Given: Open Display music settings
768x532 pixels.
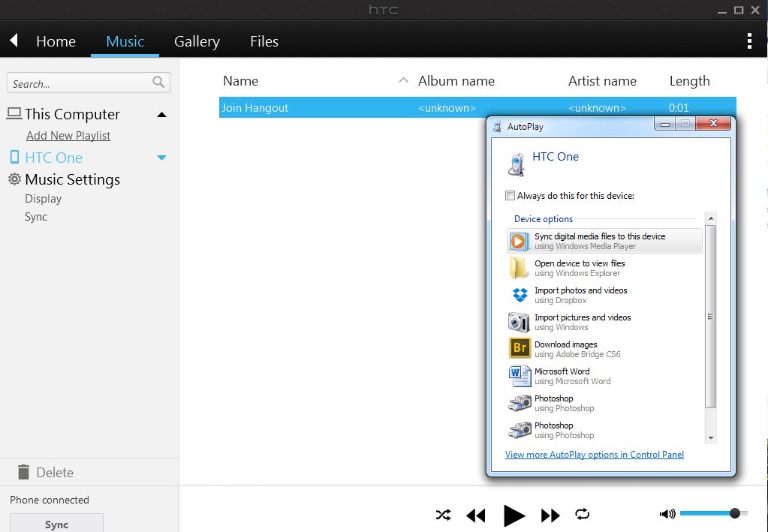Looking at the screenshot, I should point(43,199).
